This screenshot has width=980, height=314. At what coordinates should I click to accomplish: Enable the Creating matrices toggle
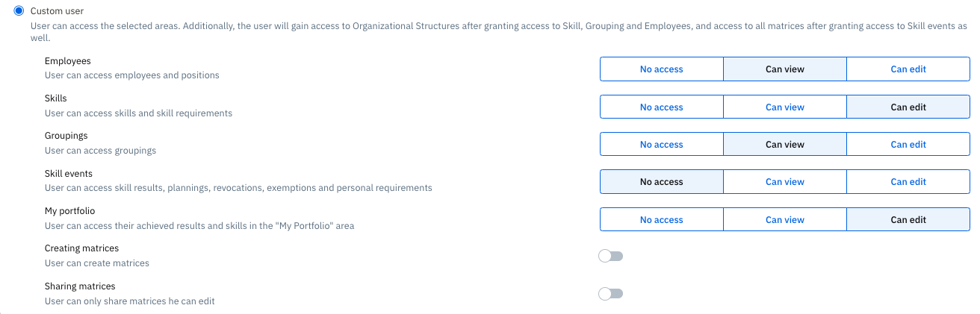[610, 257]
